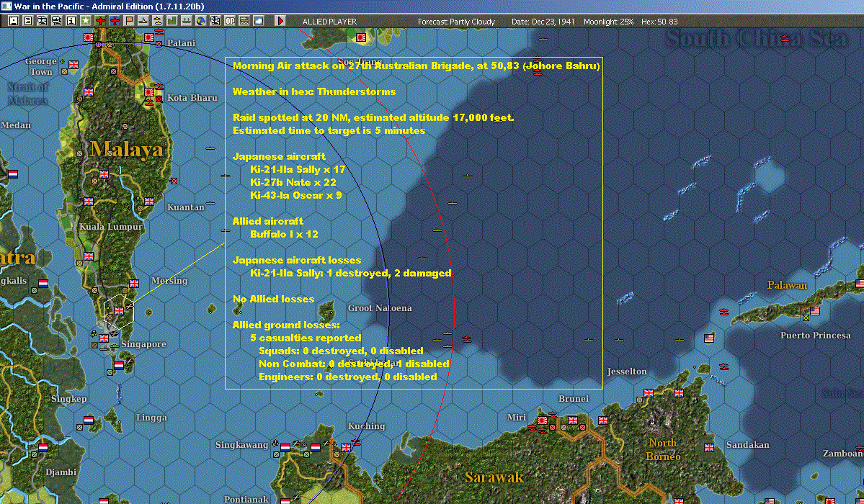Screen dimensions: 864x504
Task: Click the red end-turn arrow
Action: [280, 21]
